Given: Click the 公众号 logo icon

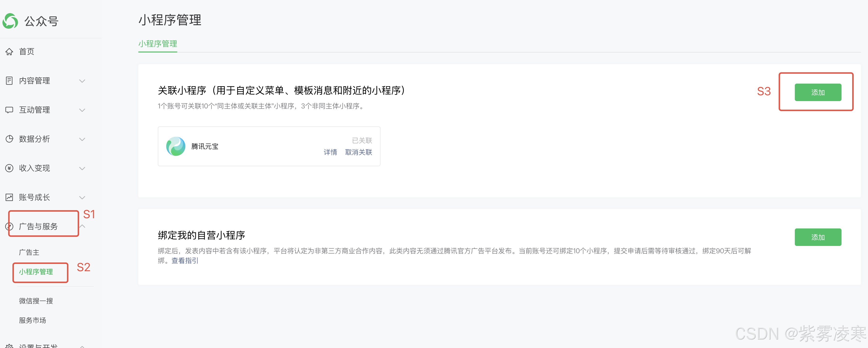Looking at the screenshot, I should (x=10, y=21).
